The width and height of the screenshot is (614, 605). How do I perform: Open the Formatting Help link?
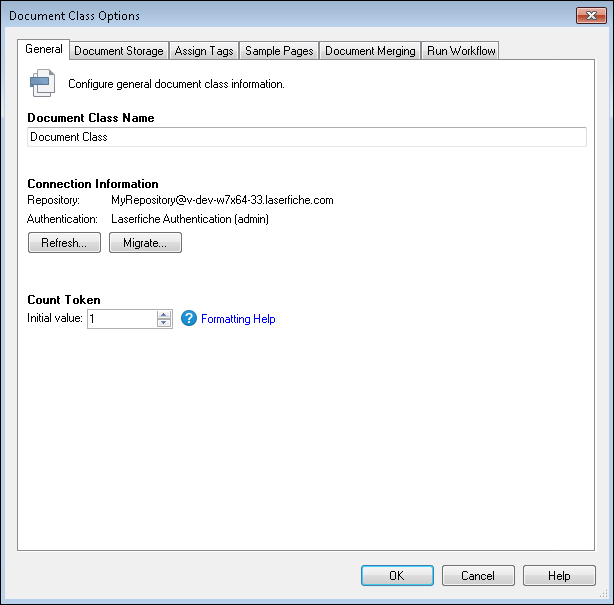click(238, 319)
